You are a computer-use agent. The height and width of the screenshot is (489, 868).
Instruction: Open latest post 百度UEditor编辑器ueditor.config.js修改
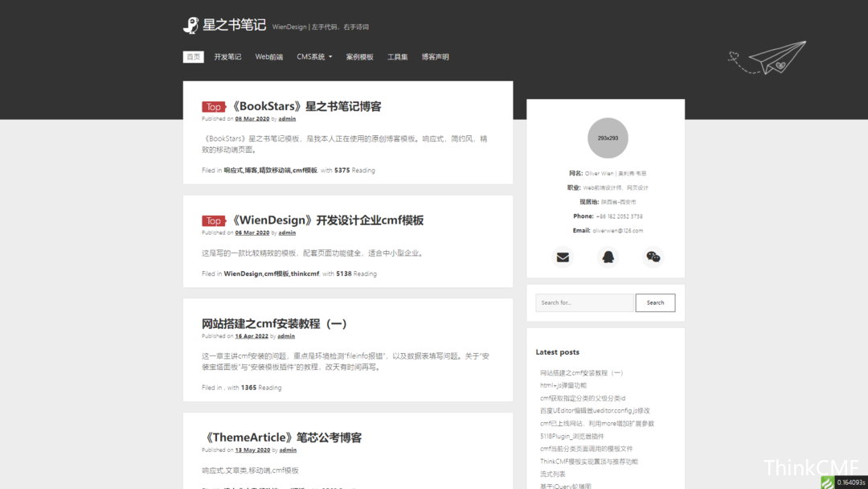pyautogui.click(x=595, y=411)
